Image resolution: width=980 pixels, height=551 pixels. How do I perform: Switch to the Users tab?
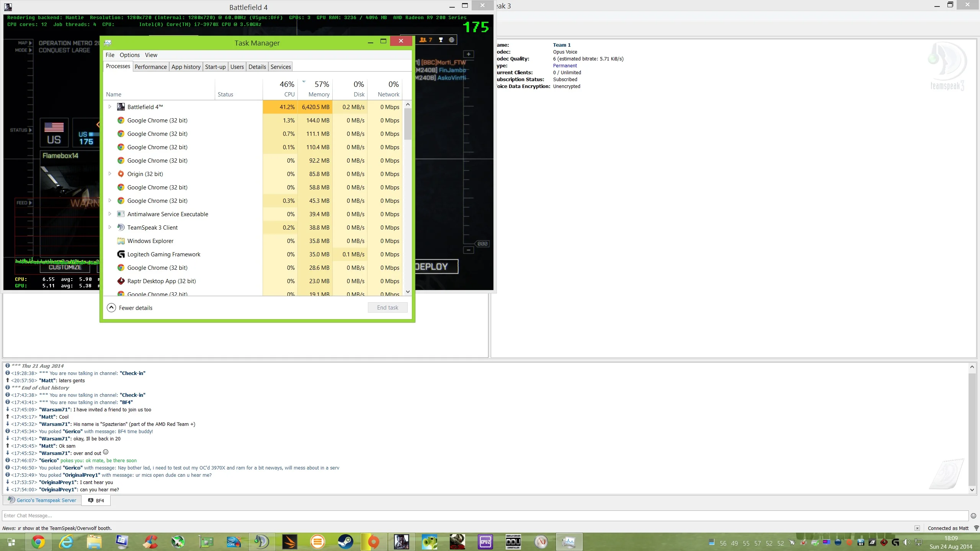pos(237,67)
